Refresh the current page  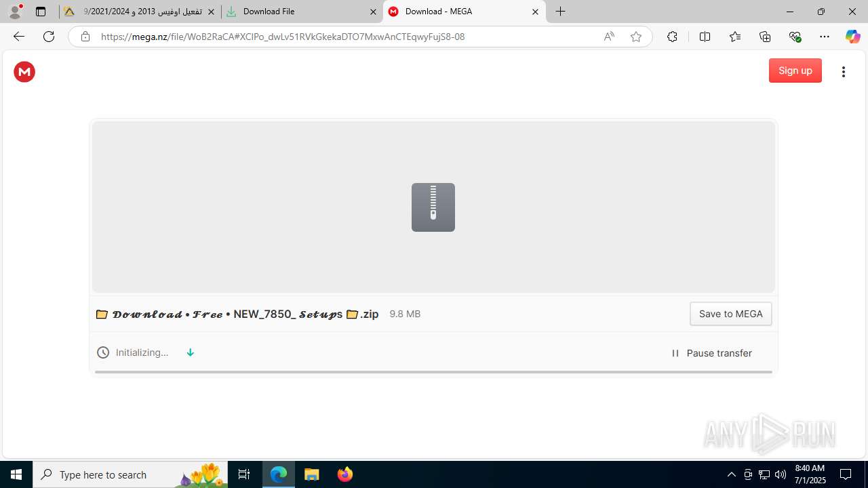[49, 37]
